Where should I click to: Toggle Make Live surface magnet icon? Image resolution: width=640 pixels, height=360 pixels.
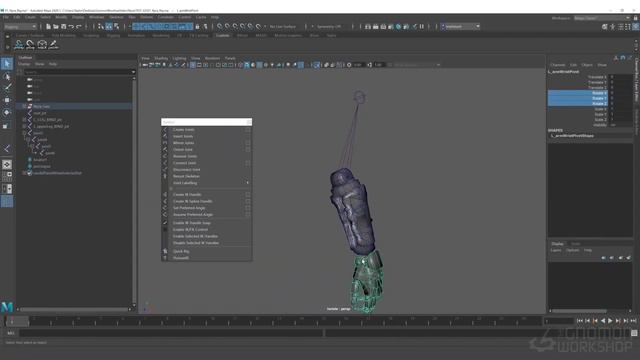tap(258, 27)
